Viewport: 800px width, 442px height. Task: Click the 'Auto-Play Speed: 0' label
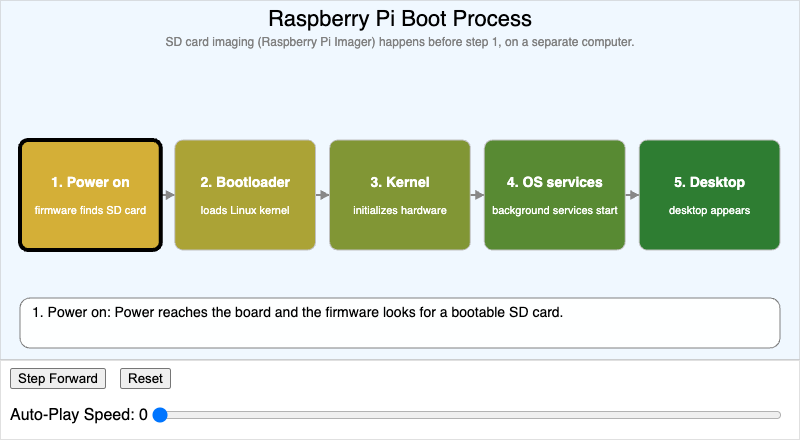coord(79,414)
